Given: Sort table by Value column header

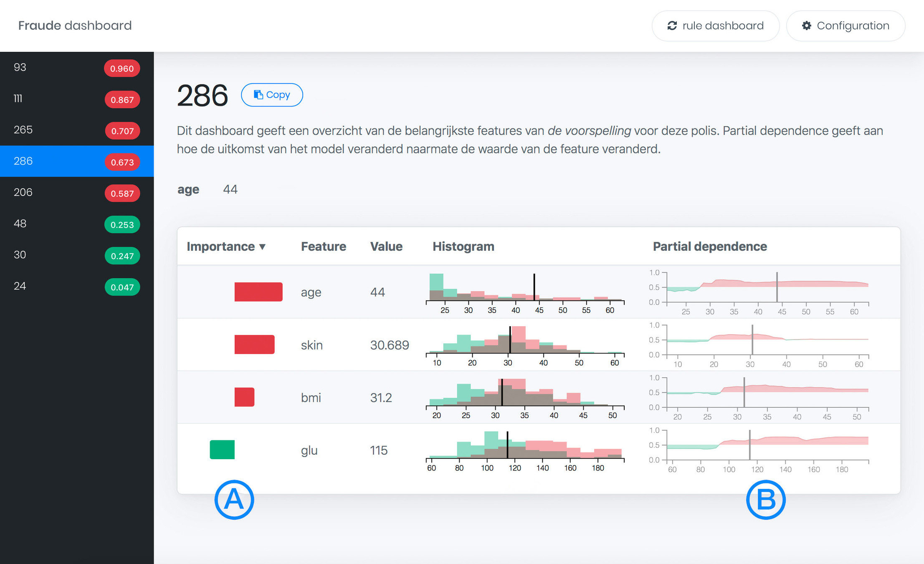Looking at the screenshot, I should click(386, 246).
